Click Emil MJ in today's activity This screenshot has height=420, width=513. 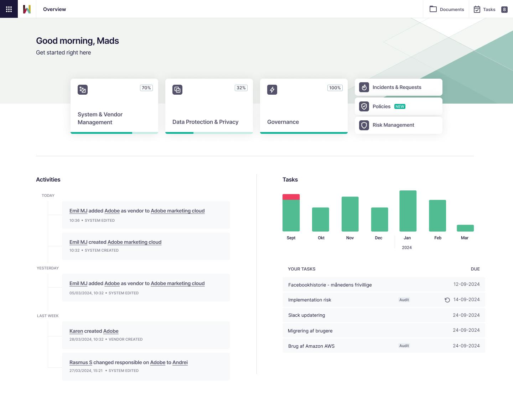[x=78, y=211]
